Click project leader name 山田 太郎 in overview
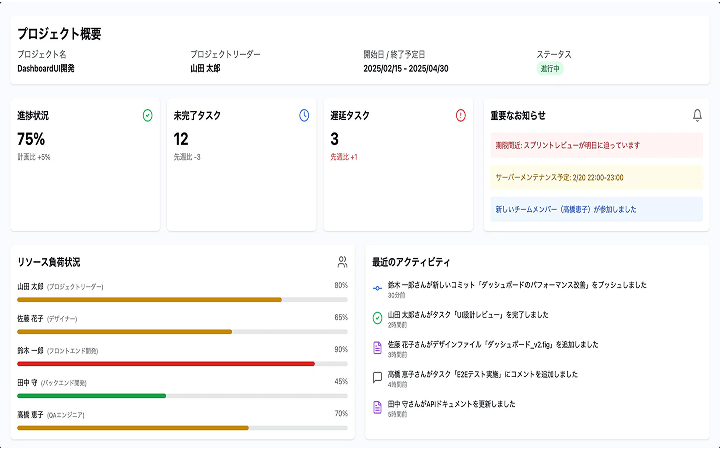720x450 pixels. (x=205, y=68)
